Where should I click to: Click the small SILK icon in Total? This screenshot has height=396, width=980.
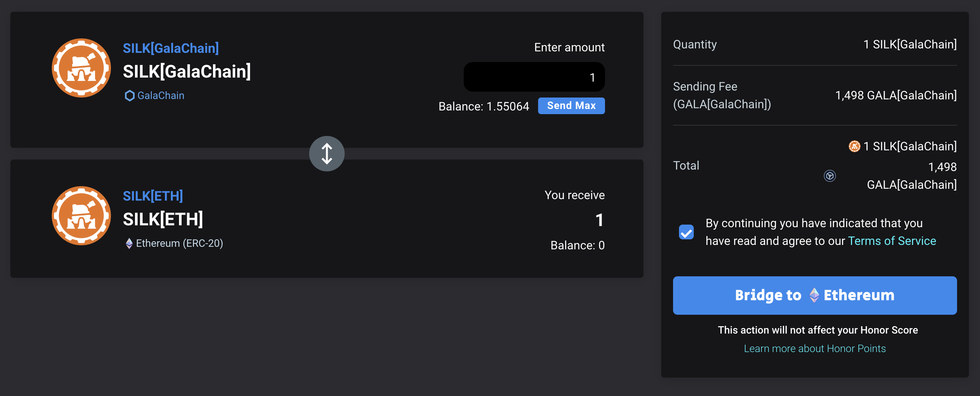854,146
